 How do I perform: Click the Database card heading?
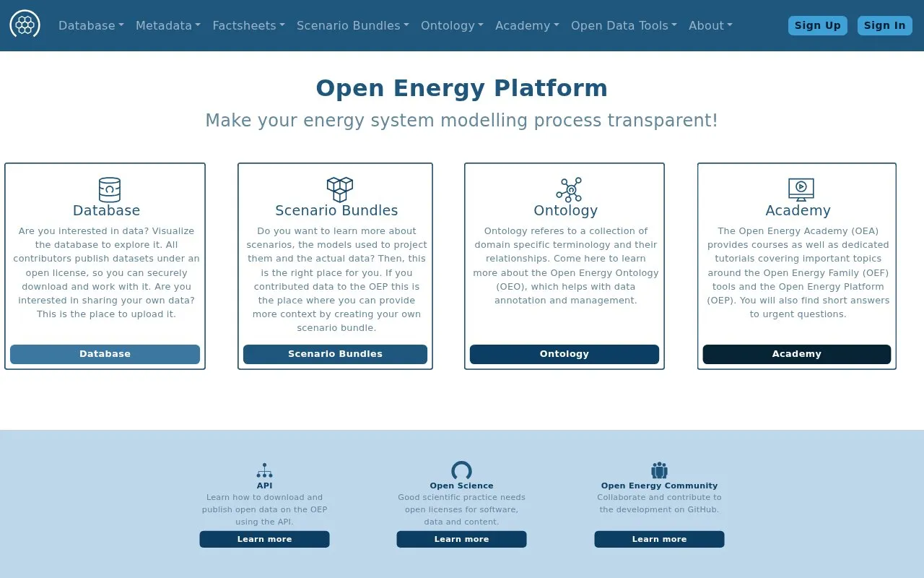[x=106, y=210]
